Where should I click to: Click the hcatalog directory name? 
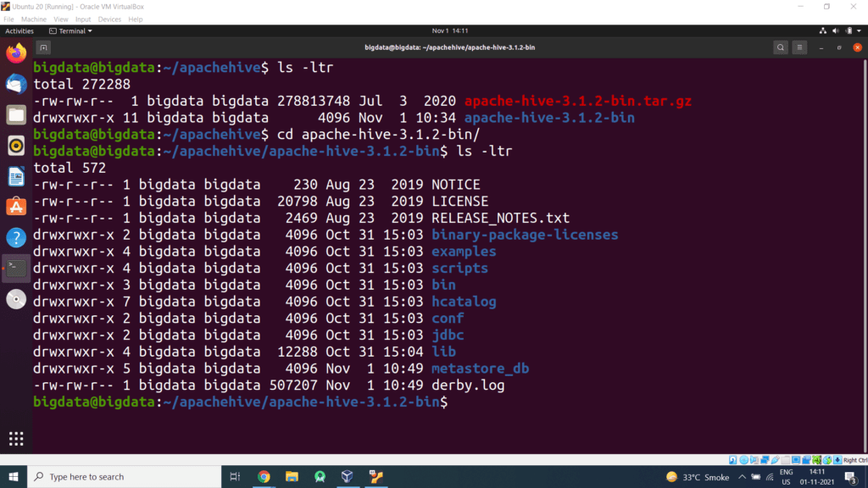(464, 302)
